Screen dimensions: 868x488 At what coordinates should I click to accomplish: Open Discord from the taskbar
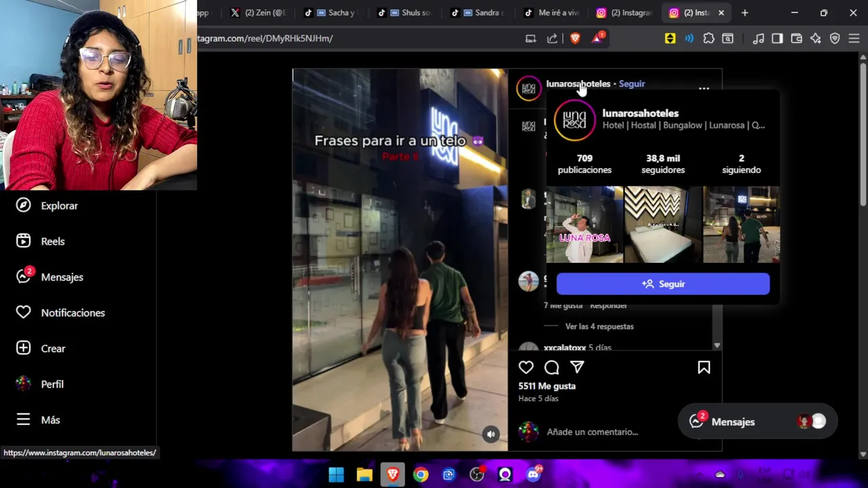point(534,474)
